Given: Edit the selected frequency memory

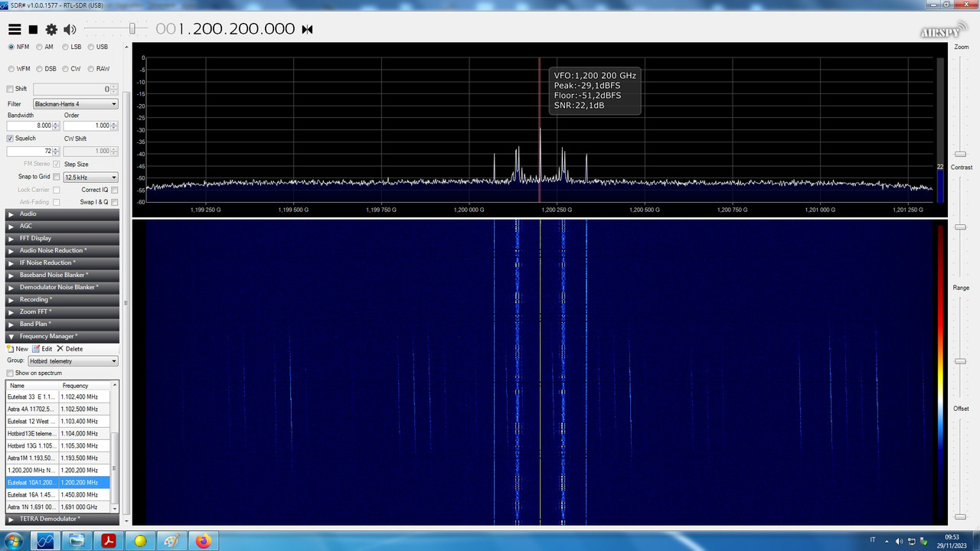Looking at the screenshot, I should 44,348.
